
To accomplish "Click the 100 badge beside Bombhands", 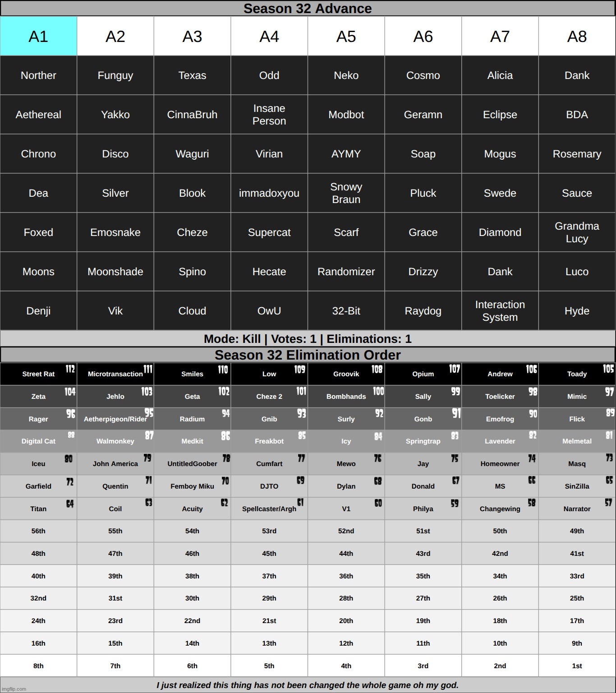I will pyautogui.click(x=378, y=391).
